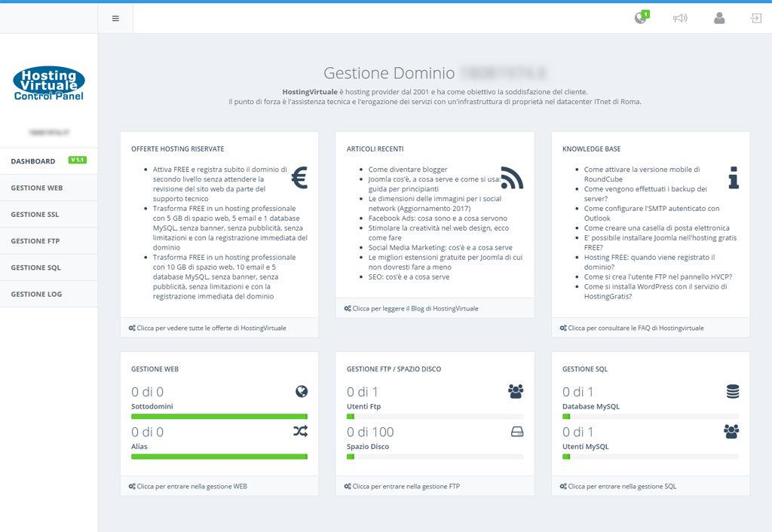Image resolution: width=772 pixels, height=532 pixels.
Task: Open FAQ 'Come creare una casella di posta elettronica'
Action: 657,228
